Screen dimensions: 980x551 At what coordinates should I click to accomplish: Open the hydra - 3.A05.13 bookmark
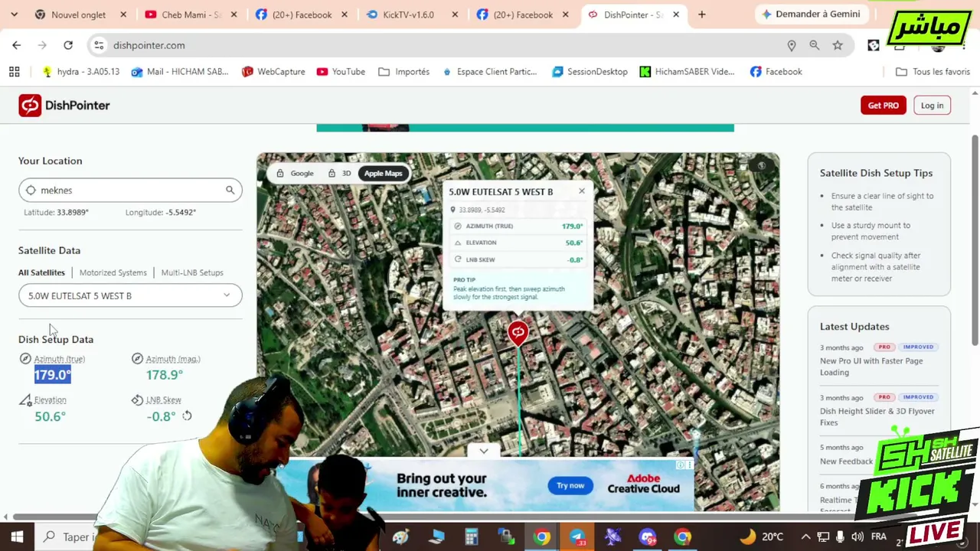[80, 71]
